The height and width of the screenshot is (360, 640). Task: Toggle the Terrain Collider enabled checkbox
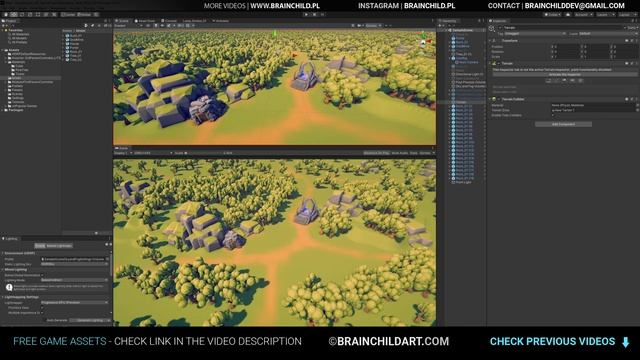[499, 99]
